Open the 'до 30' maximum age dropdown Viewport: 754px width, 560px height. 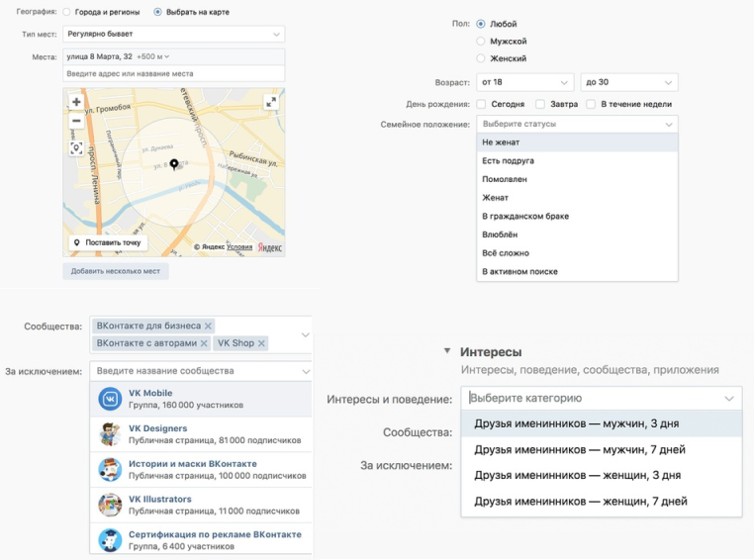tap(629, 82)
